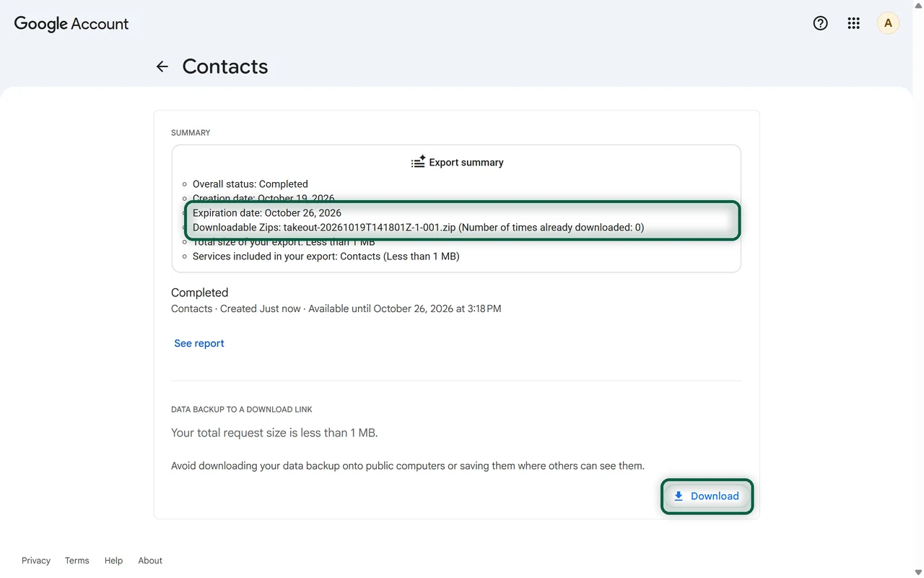
Task: Click the 'Avoid downloading your data backup' warning
Action: 408,466
